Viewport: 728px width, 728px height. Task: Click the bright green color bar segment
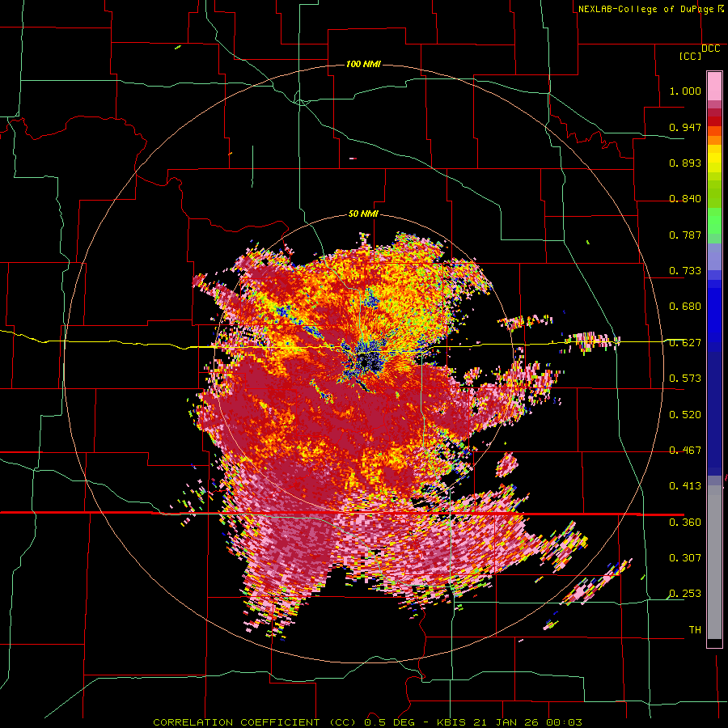point(714,221)
